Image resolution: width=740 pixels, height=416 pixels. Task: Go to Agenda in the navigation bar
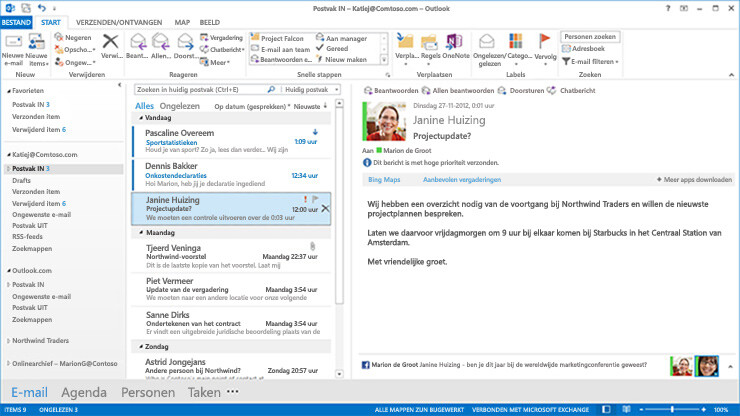pyautogui.click(x=84, y=392)
